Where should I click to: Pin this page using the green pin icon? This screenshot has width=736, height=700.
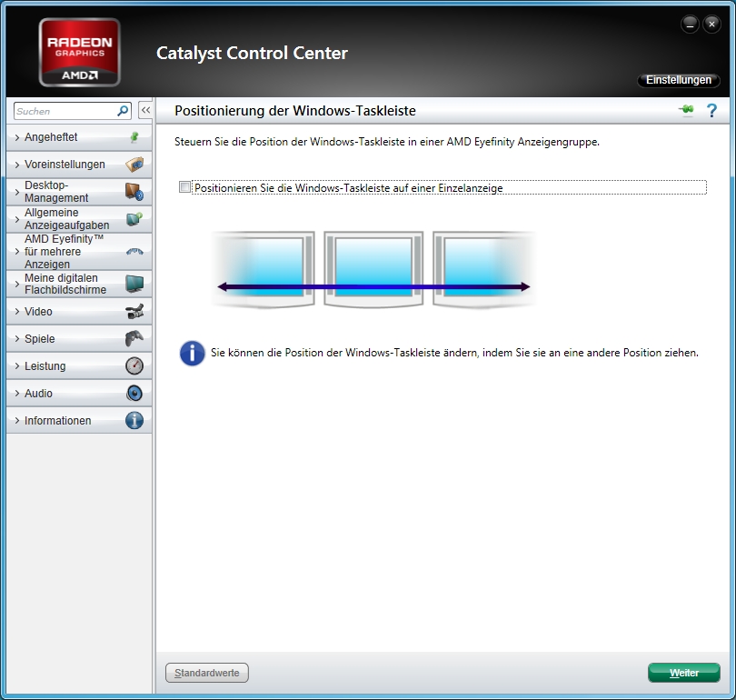(x=686, y=110)
